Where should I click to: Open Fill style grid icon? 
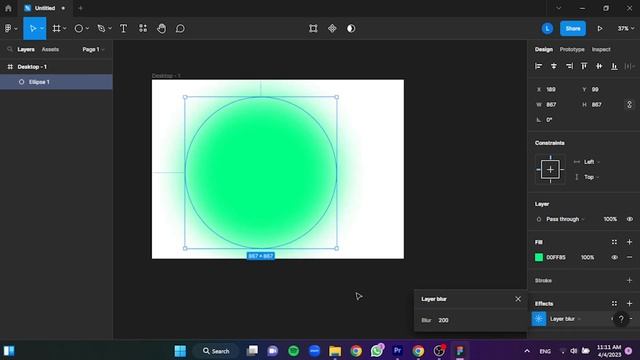click(614, 242)
